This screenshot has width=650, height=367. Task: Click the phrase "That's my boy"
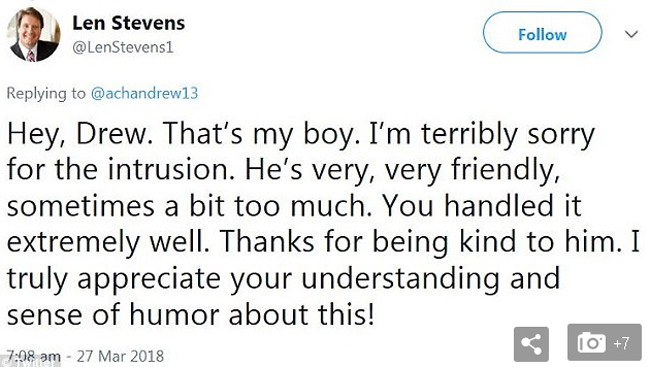tap(259, 135)
